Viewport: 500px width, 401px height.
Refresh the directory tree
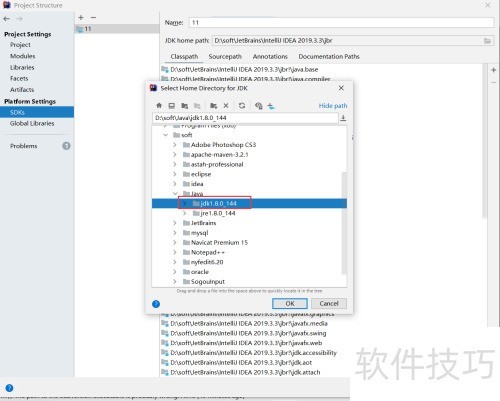coord(242,106)
